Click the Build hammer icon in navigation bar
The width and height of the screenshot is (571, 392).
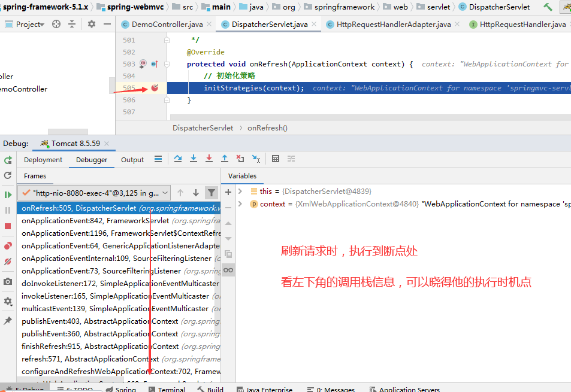click(x=548, y=7)
